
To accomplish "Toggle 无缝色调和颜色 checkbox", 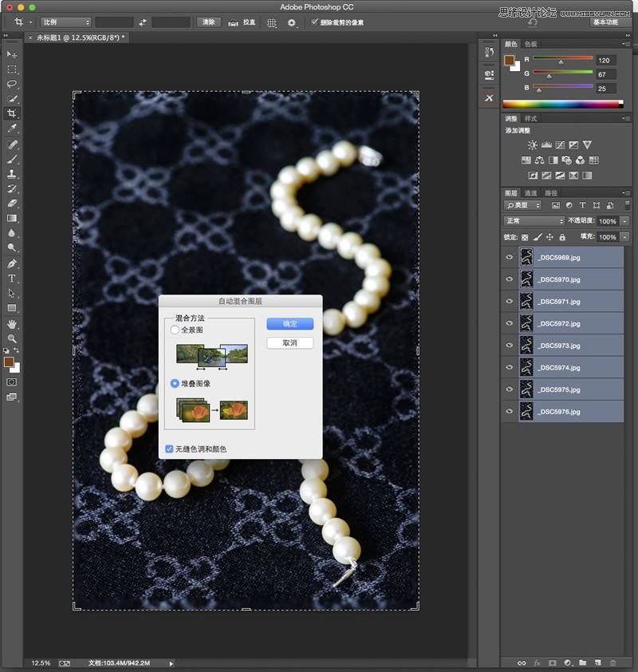I will tap(169, 449).
